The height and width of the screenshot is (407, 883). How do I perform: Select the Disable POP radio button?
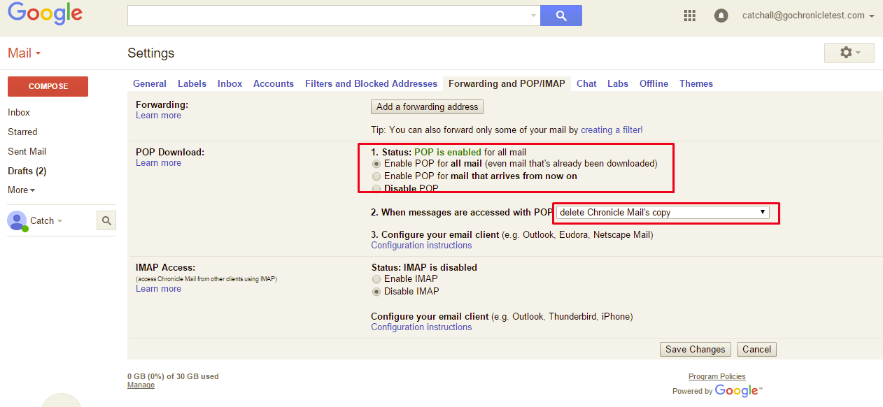pos(376,189)
